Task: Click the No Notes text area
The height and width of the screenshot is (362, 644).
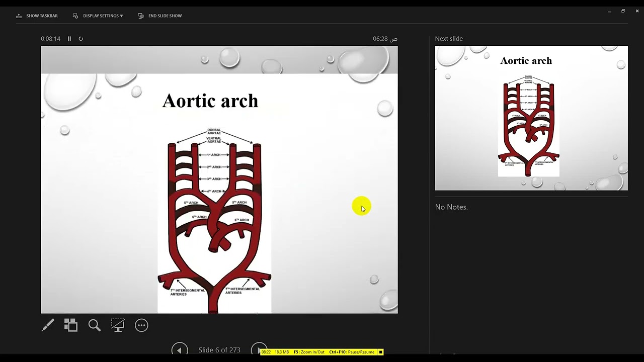Action: pyautogui.click(x=451, y=207)
